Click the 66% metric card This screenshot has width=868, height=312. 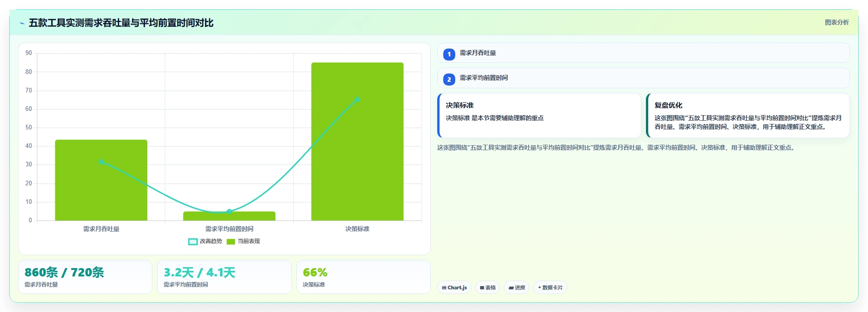363,277
